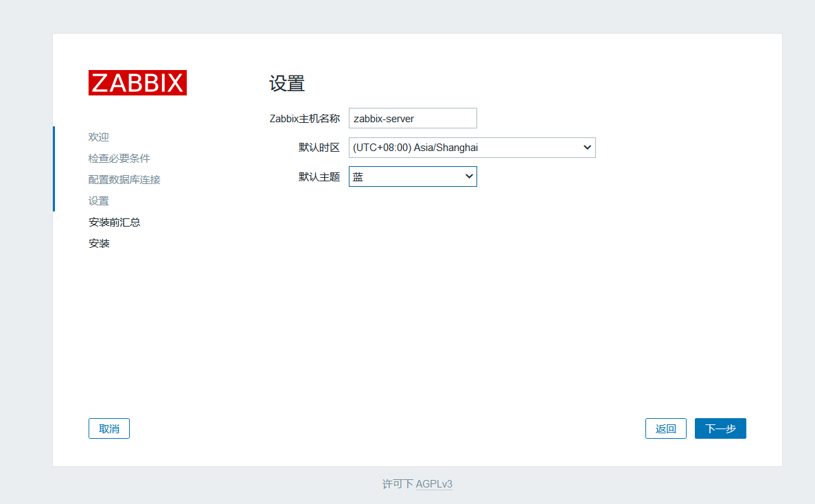Click the 默认主题 label

point(319,177)
